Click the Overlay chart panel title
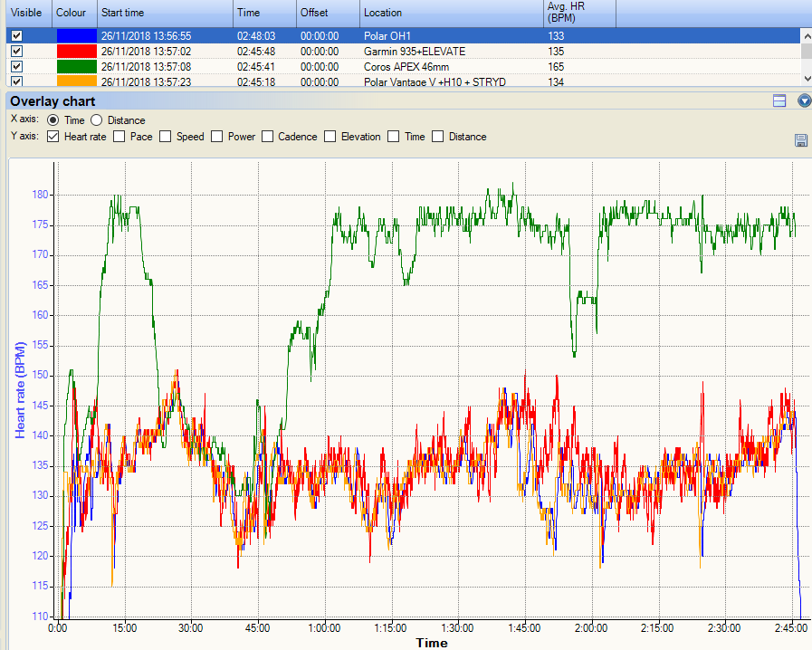 click(x=53, y=101)
